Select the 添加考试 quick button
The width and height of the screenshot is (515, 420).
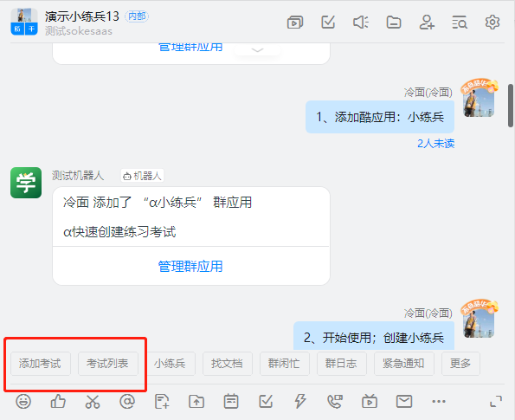(41, 364)
